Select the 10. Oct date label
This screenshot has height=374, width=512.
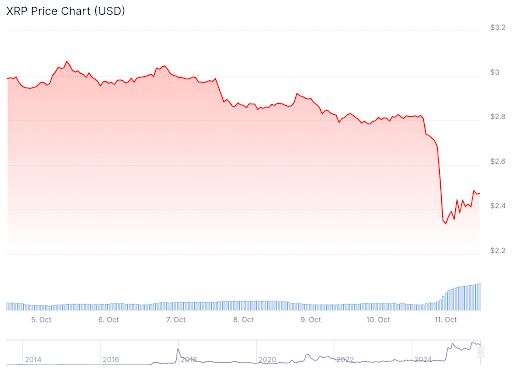pyautogui.click(x=378, y=320)
